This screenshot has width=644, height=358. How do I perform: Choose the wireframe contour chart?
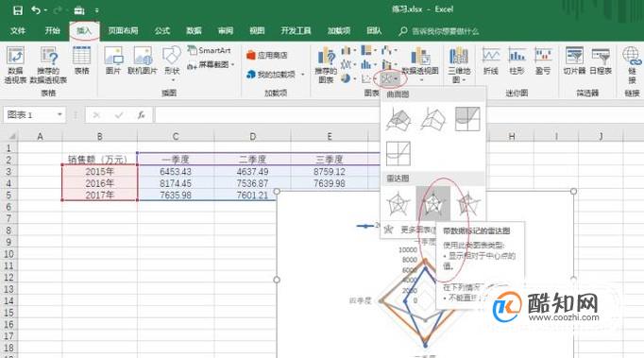point(398,153)
